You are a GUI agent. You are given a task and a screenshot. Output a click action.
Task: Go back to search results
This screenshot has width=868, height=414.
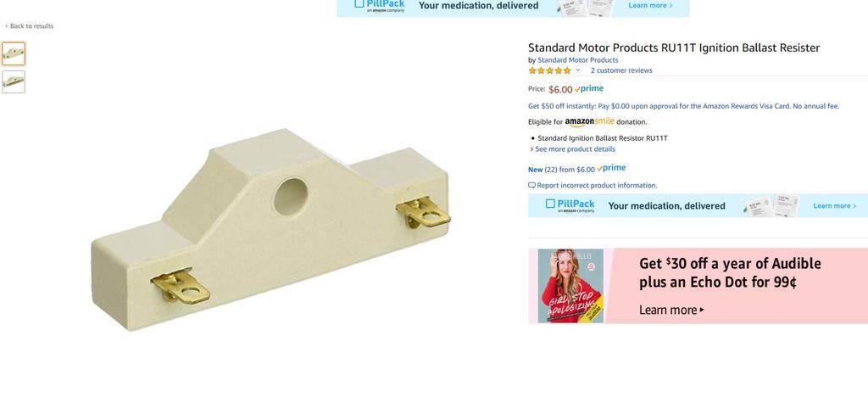click(30, 26)
